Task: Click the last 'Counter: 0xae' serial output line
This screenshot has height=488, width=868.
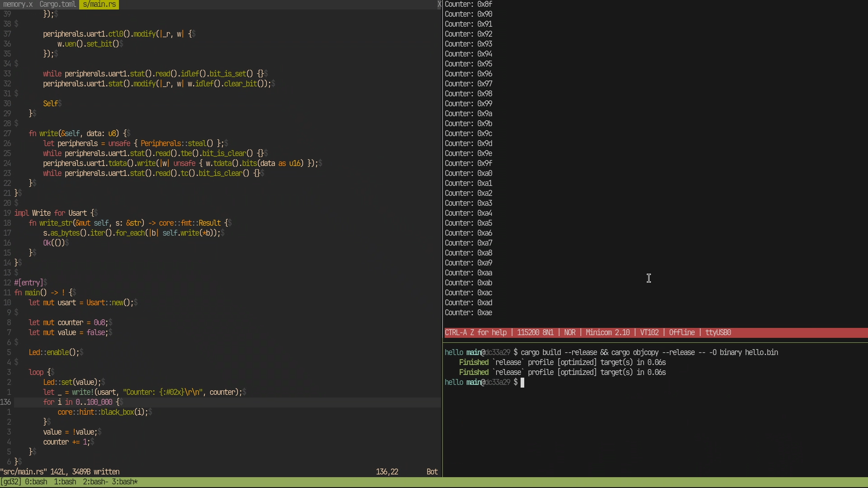Action: tap(468, 313)
